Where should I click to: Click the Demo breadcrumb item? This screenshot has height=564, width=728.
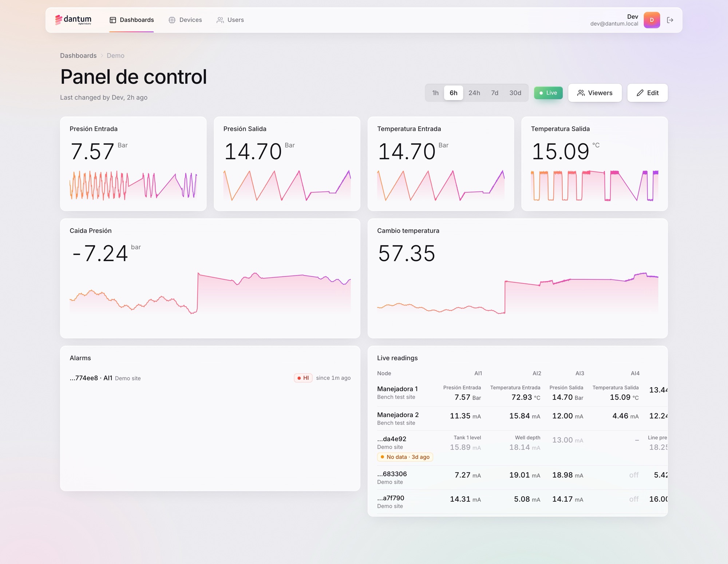pyautogui.click(x=115, y=56)
